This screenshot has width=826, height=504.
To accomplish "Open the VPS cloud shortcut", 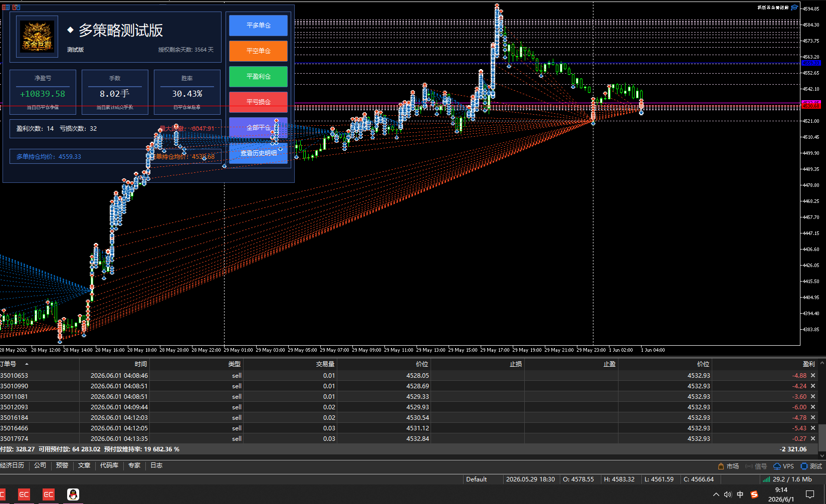I will pos(784,466).
